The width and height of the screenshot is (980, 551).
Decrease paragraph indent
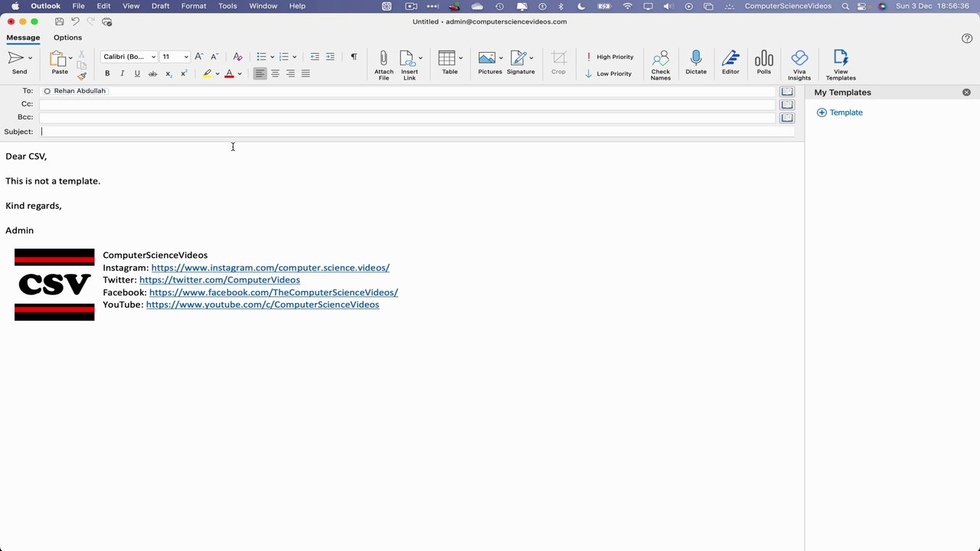(315, 57)
